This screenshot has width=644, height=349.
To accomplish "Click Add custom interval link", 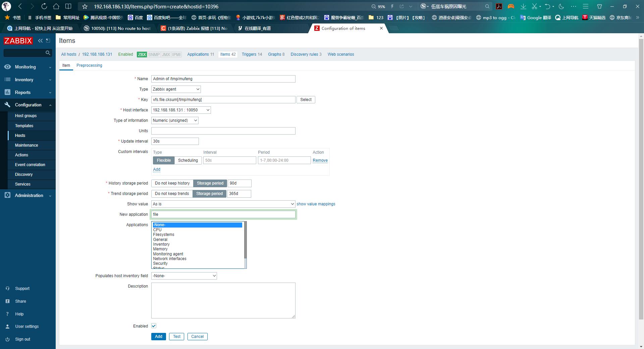I will tap(157, 169).
